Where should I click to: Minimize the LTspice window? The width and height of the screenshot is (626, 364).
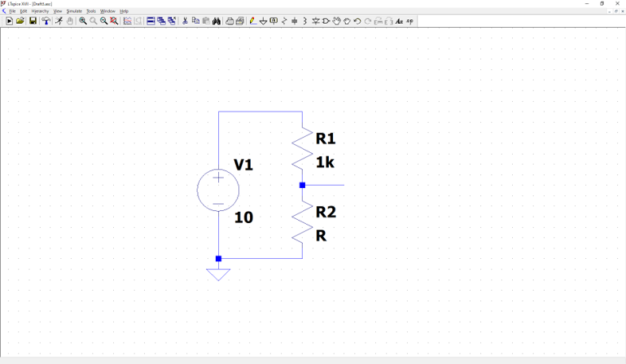pos(587,4)
